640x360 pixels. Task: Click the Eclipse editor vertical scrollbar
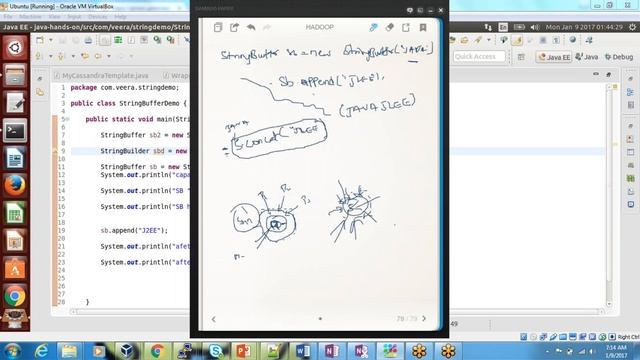[x=609, y=195]
